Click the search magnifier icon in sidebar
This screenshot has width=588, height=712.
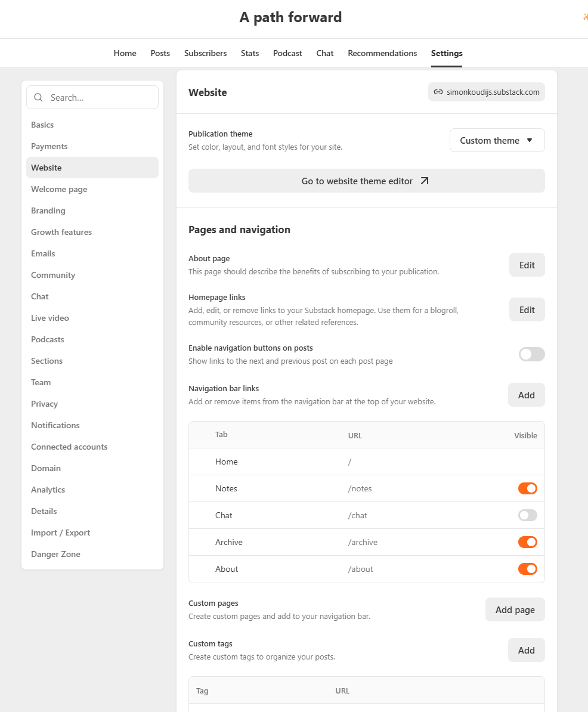click(39, 97)
